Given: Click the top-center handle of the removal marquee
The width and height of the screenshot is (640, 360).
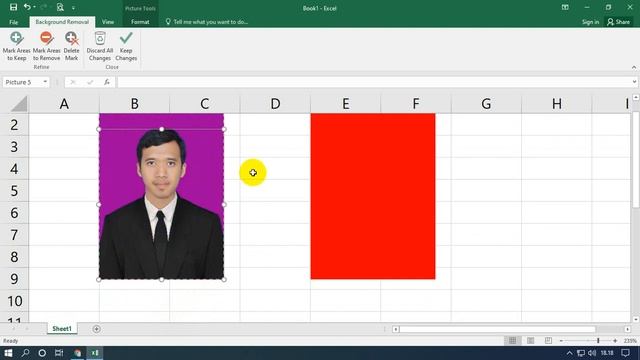Looking at the screenshot, I should click(x=162, y=129).
